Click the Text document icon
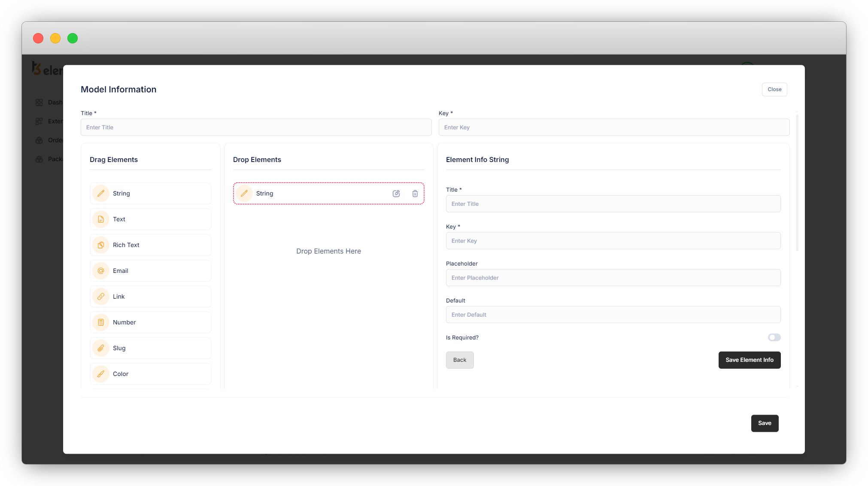 [101, 219]
